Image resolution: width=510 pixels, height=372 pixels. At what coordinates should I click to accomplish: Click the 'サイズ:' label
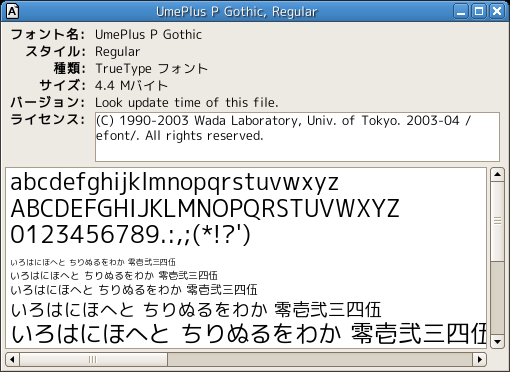(63, 86)
